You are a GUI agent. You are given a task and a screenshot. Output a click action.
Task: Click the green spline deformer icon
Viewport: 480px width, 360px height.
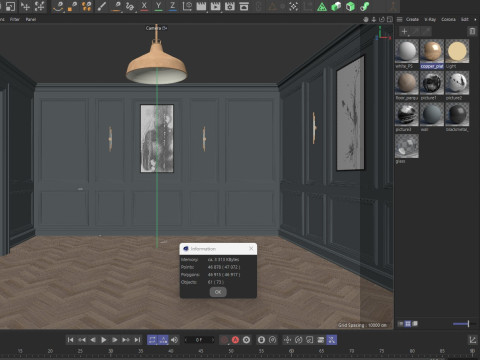[365, 6]
